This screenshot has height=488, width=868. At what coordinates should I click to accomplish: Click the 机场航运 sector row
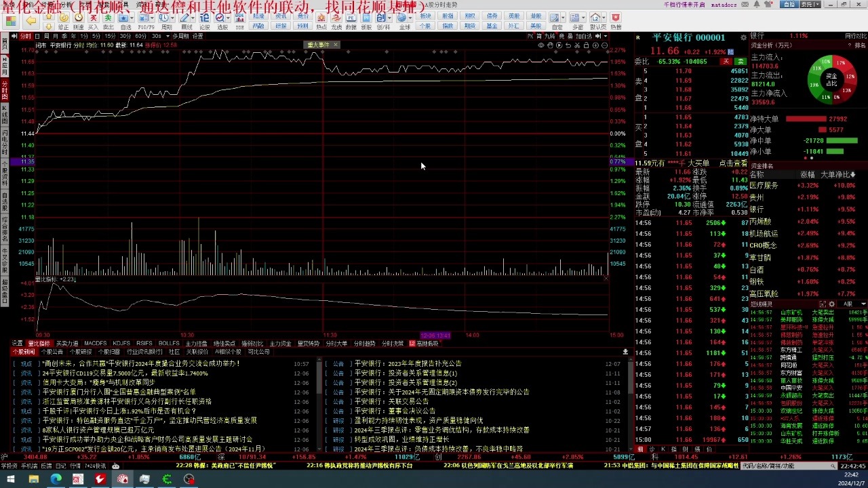(808, 233)
